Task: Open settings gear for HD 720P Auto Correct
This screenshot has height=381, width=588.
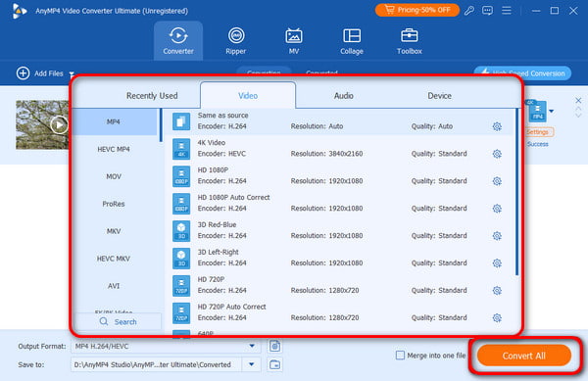Action: [x=497, y=318]
